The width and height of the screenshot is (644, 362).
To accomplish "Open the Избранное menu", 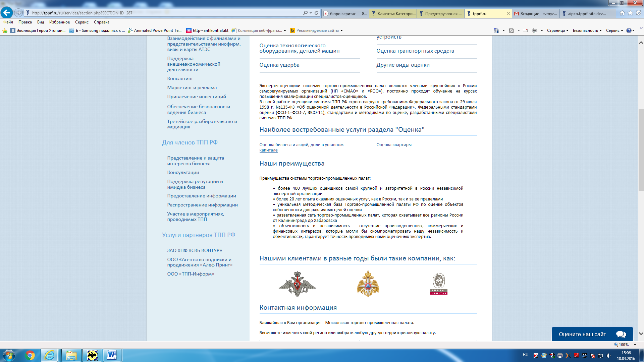I will [60, 22].
